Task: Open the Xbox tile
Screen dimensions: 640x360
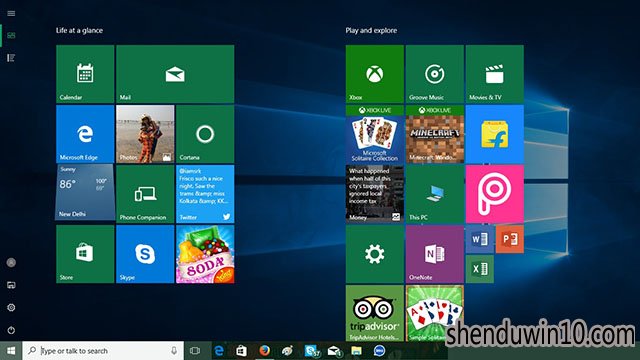Action: (375, 74)
